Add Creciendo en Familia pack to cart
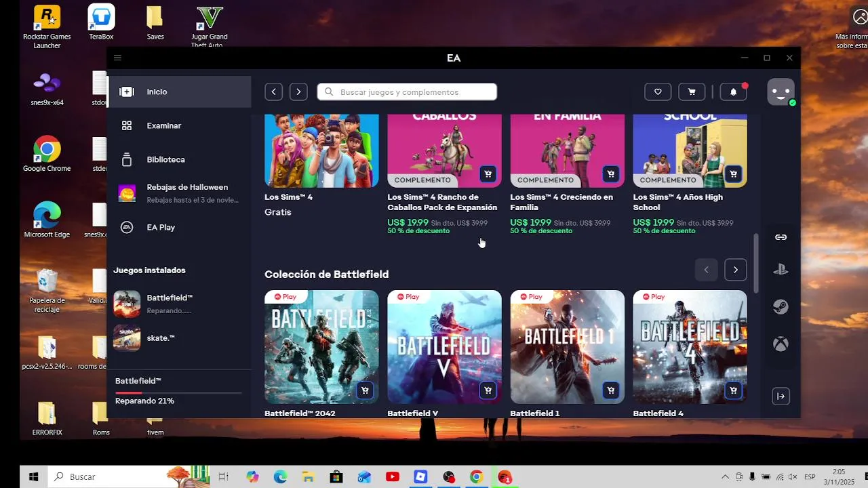 (610, 174)
